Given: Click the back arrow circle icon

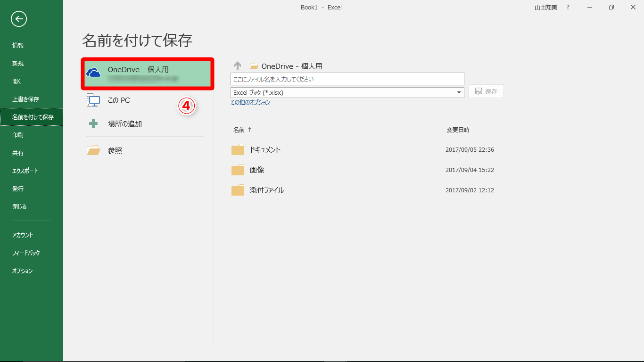Looking at the screenshot, I should point(19,19).
